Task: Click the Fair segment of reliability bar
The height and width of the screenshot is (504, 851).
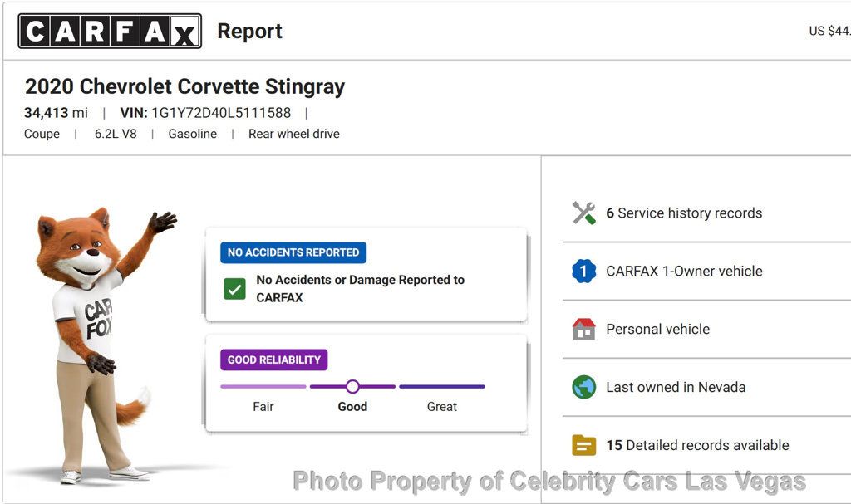Action: click(263, 387)
